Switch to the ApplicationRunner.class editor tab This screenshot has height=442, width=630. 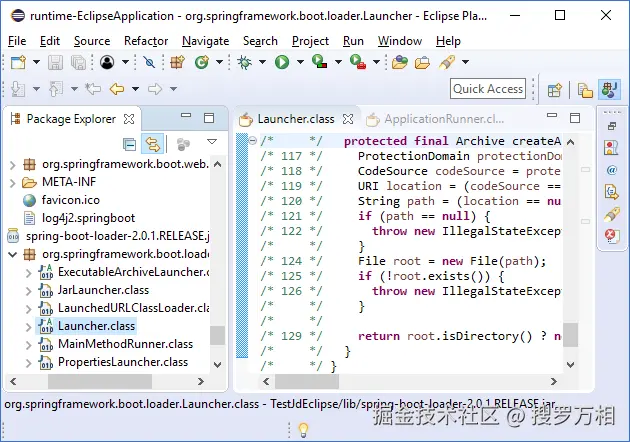point(434,119)
